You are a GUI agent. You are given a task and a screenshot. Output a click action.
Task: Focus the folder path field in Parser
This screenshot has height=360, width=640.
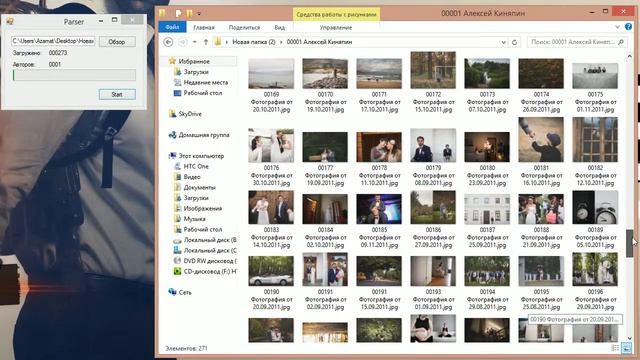pos(53,41)
